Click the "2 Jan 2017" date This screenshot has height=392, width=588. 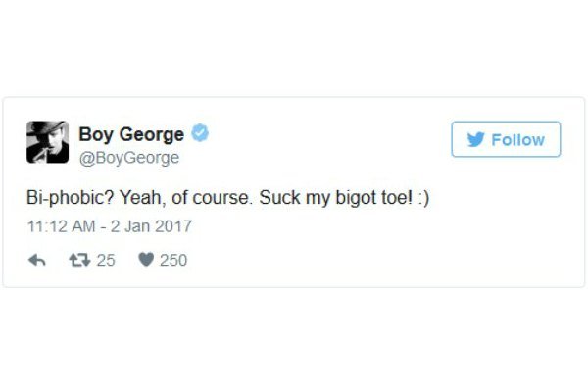(153, 226)
